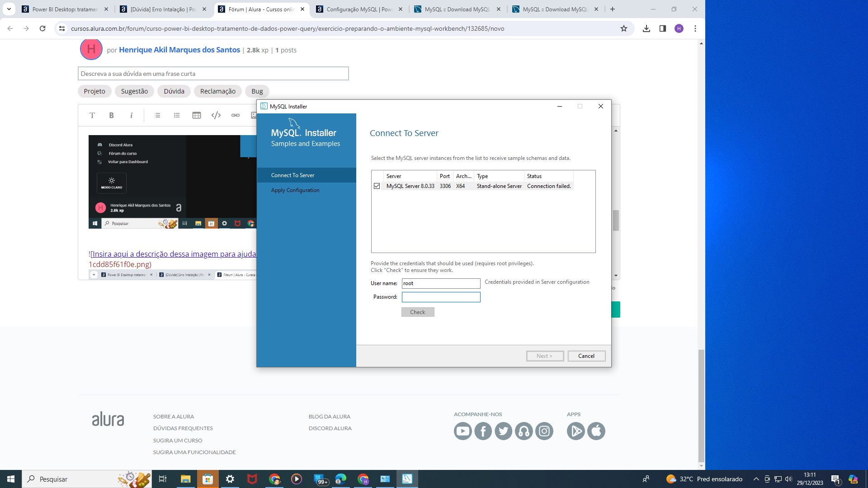Uncheck MySQL Server 8.0.33 checkbox
Screen dimensions: 868x488
(x=377, y=186)
